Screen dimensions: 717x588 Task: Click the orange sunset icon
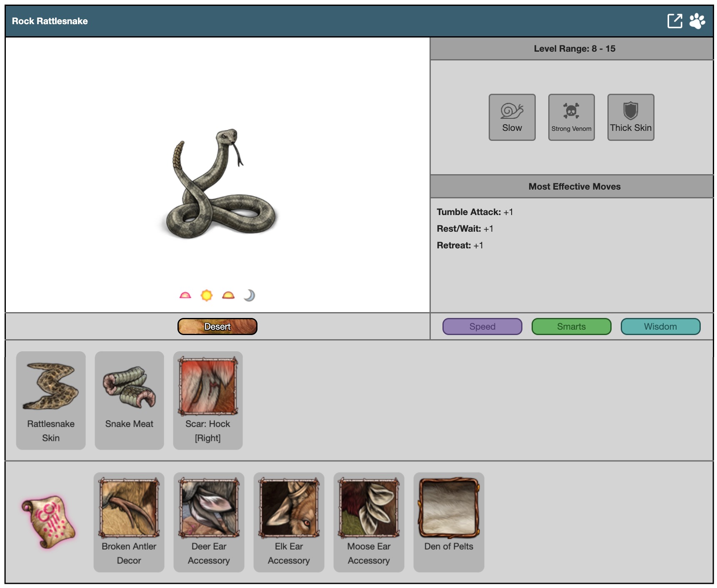[228, 295]
